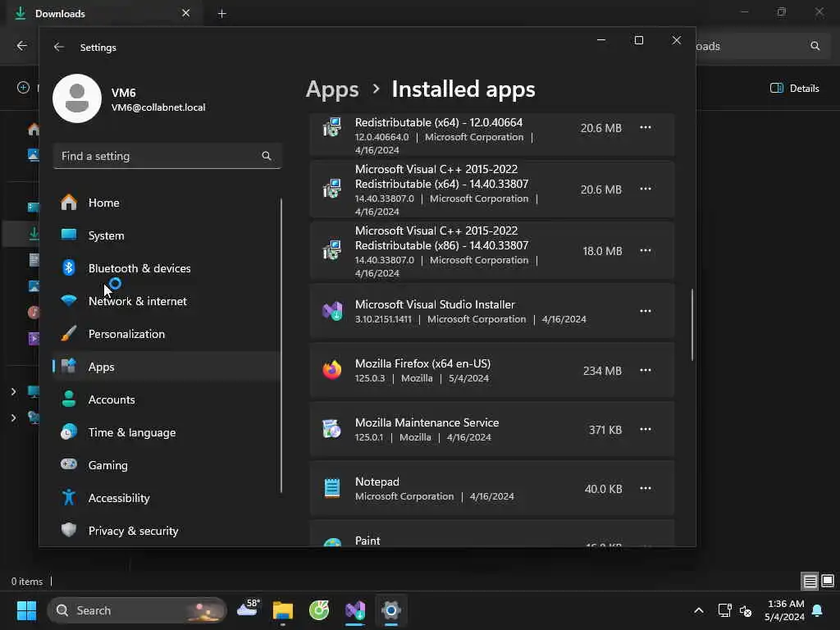Click the Mozilla Maintenance Service icon
This screenshot has width=840, height=630.
[x=332, y=429]
